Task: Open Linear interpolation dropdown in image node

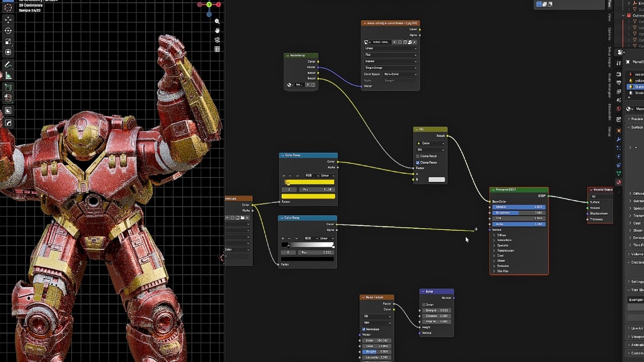Action: pyautogui.click(x=390, y=48)
